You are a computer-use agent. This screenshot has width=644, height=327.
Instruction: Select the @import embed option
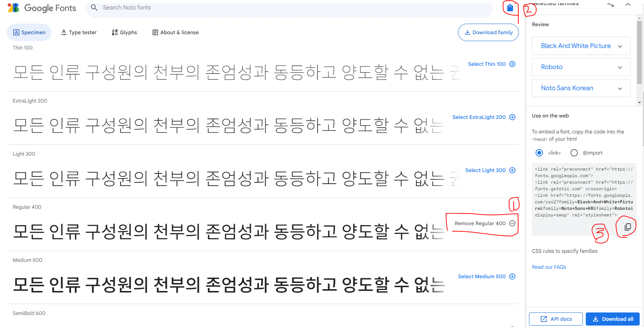coord(574,153)
